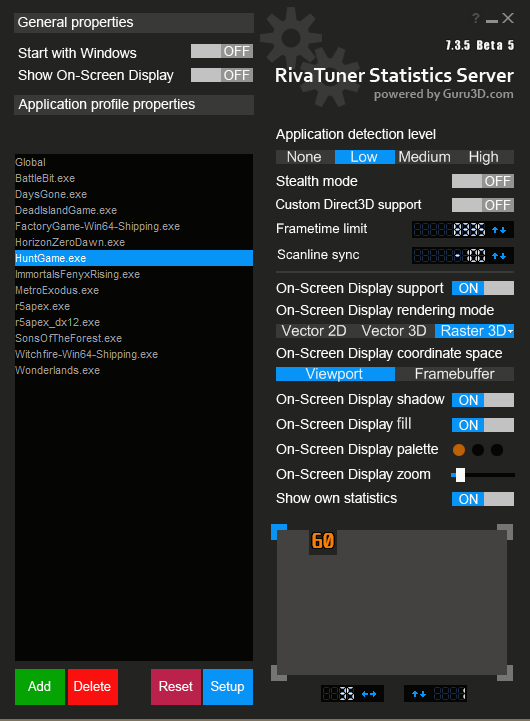Open the Raster 3D dropdown arrow

510,332
